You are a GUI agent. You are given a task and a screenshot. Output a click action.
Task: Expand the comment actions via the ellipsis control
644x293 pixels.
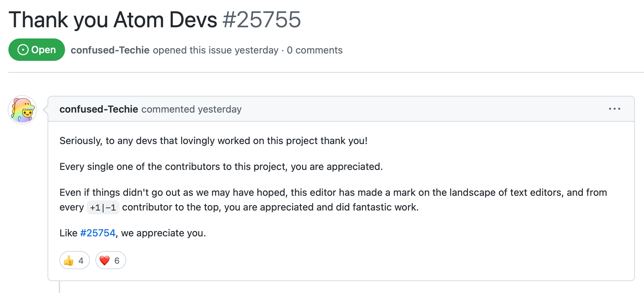615,109
